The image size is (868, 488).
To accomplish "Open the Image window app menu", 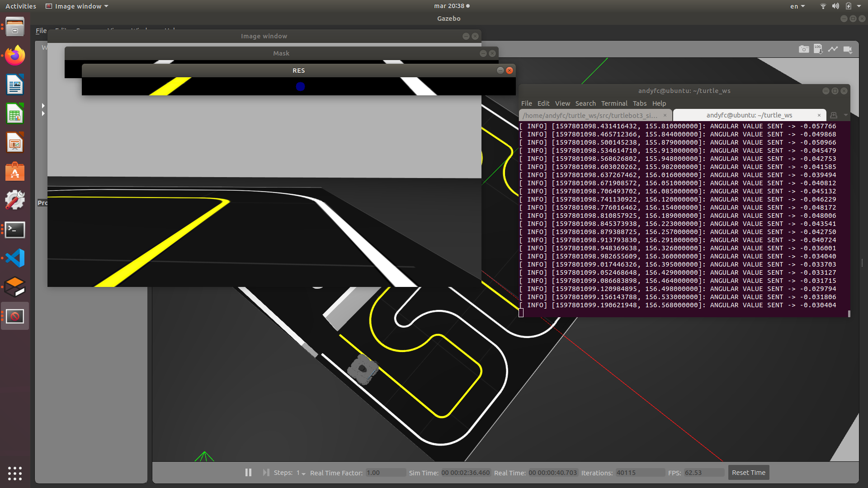I will 77,6.
